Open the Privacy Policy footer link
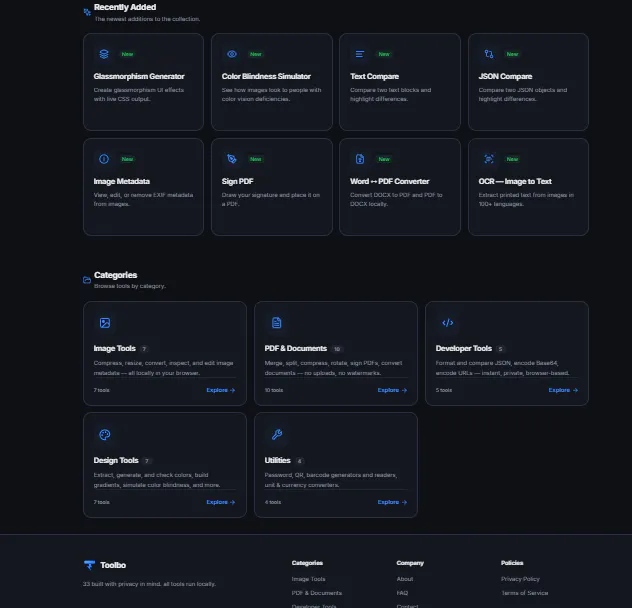Image resolution: width=632 pixels, height=608 pixels. point(520,579)
